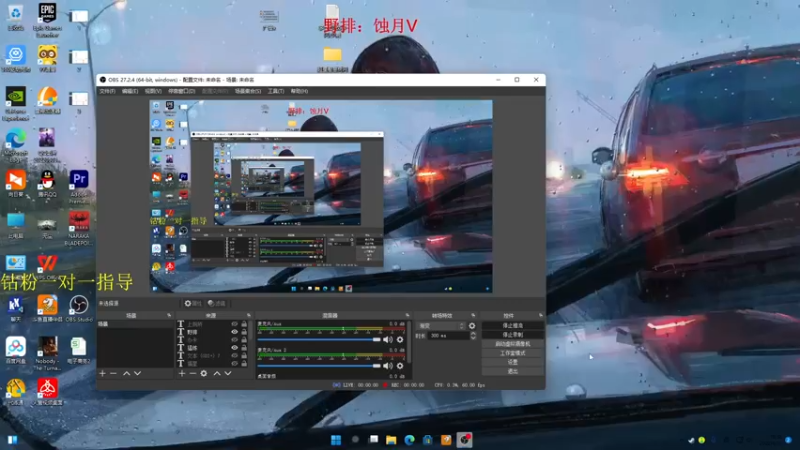This screenshot has height=450, width=800.
Task: Click the 麦克风/Aux volume slider
Action: coord(319,340)
